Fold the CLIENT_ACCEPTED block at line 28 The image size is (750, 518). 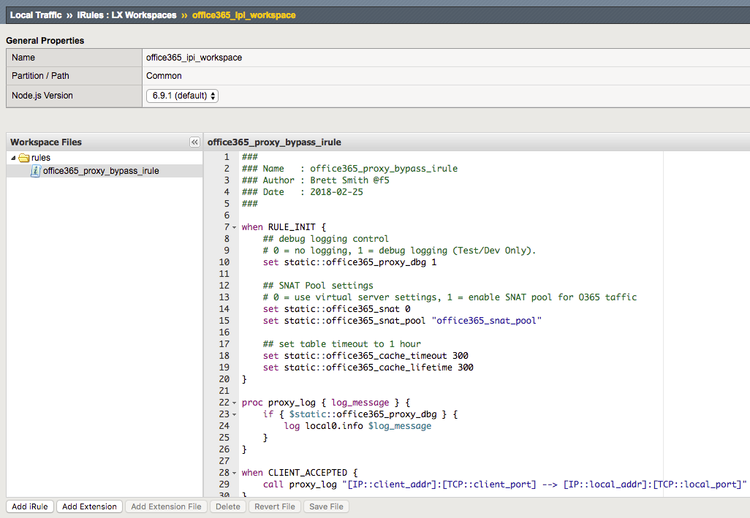point(234,472)
